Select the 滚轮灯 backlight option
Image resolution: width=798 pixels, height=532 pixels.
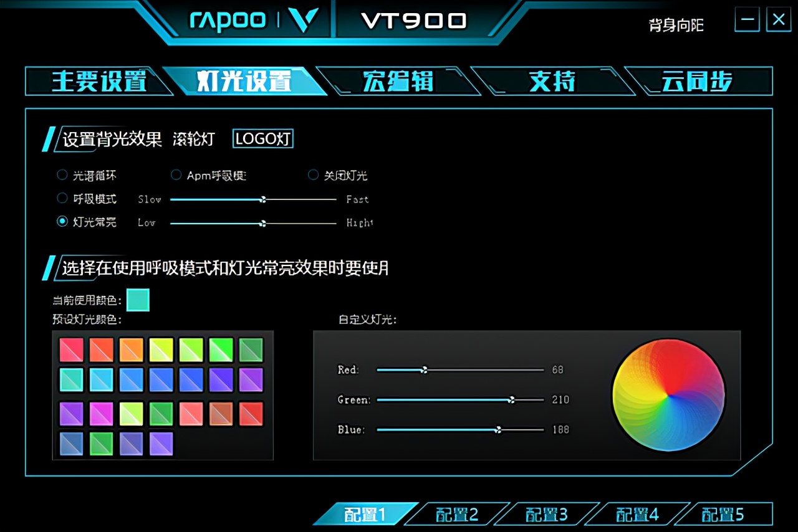pos(193,139)
